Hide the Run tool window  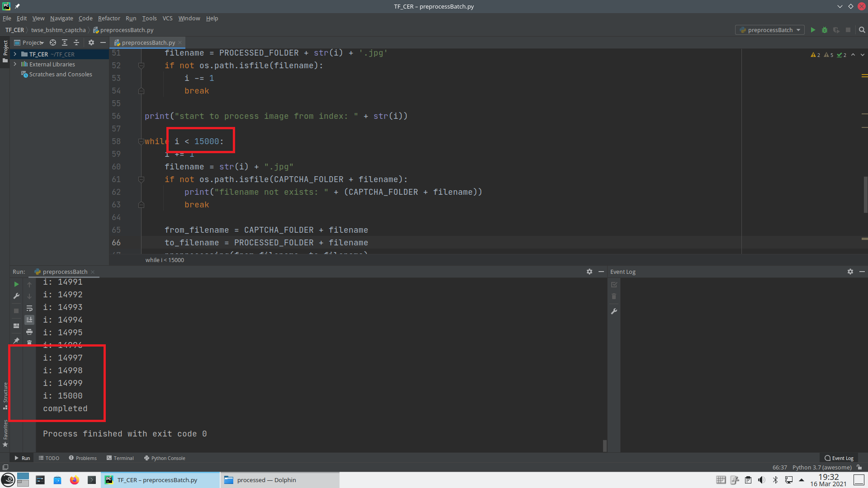pos(601,272)
